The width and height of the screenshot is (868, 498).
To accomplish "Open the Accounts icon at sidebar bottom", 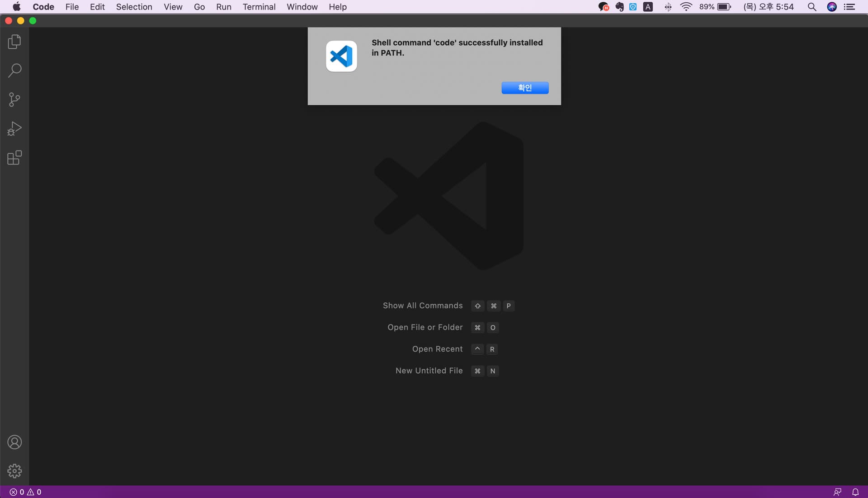I will 14,442.
